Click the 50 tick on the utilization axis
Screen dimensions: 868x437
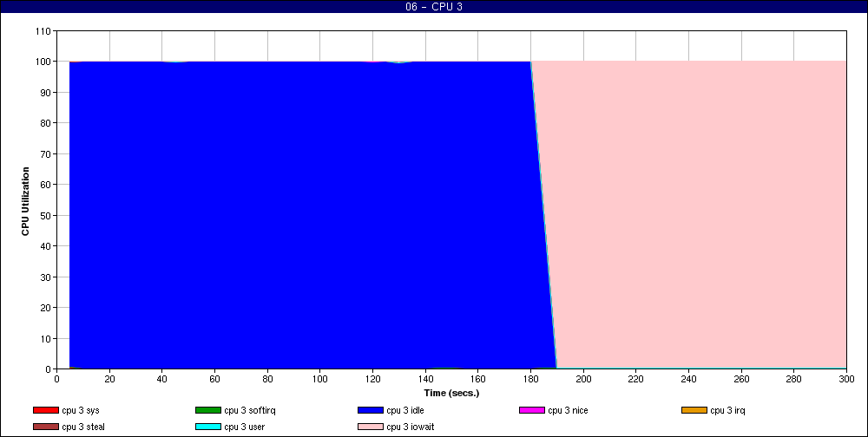point(46,216)
